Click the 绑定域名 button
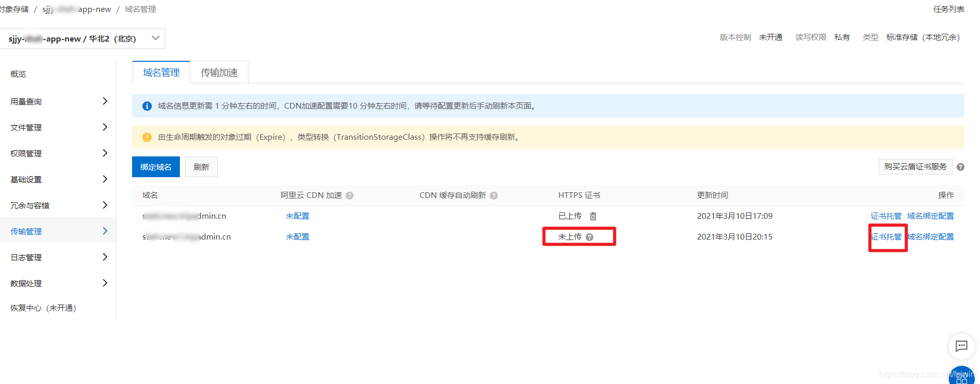This screenshot has width=980, height=384. coord(156,167)
